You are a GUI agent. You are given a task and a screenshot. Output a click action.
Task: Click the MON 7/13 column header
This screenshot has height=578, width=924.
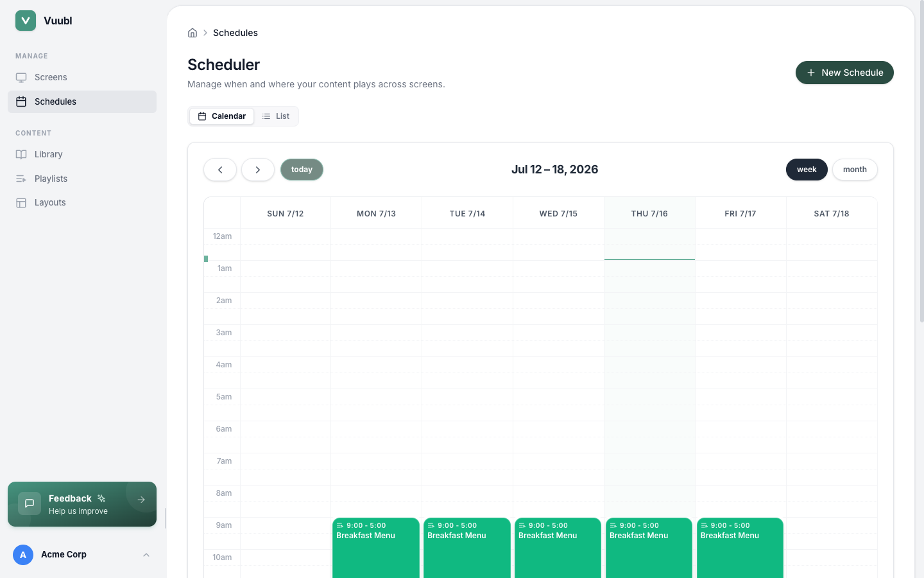tap(377, 213)
